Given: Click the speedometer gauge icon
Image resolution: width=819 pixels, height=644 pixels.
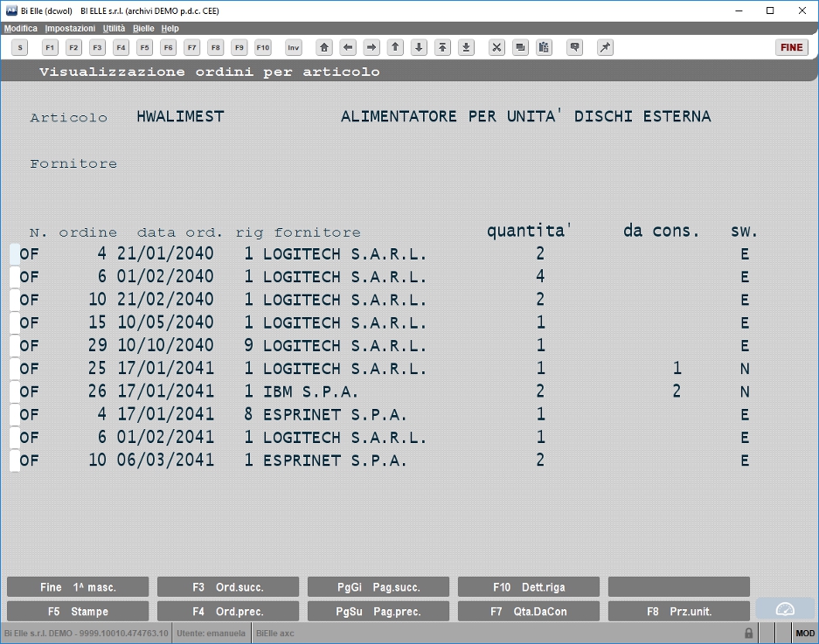Looking at the screenshot, I should [785, 609].
